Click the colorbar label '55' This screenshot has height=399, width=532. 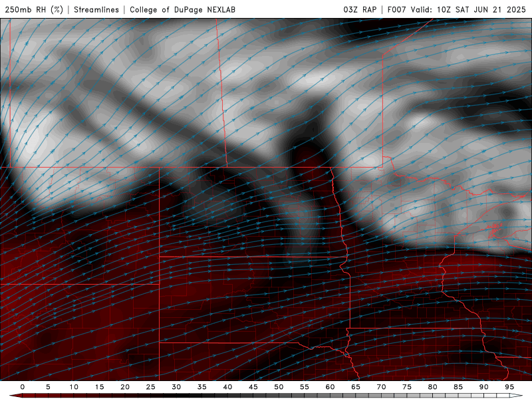(305, 387)
